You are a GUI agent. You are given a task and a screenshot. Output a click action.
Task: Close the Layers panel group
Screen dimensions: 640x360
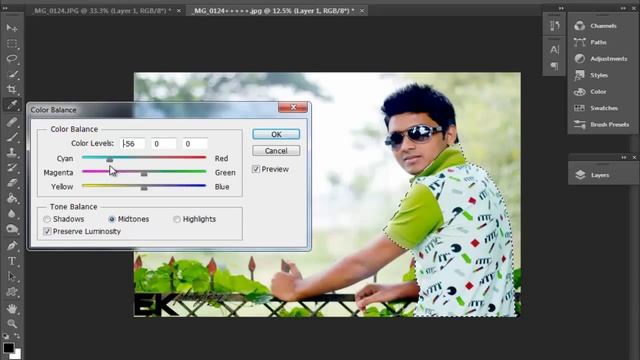pos(634,158)
